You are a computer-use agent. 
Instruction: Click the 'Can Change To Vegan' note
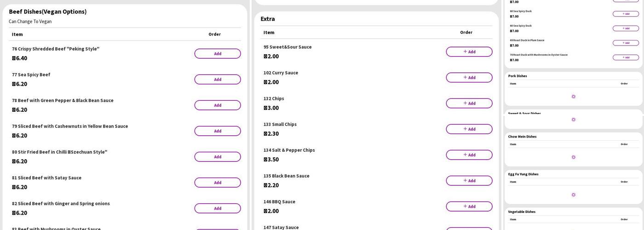pos(30,22)
